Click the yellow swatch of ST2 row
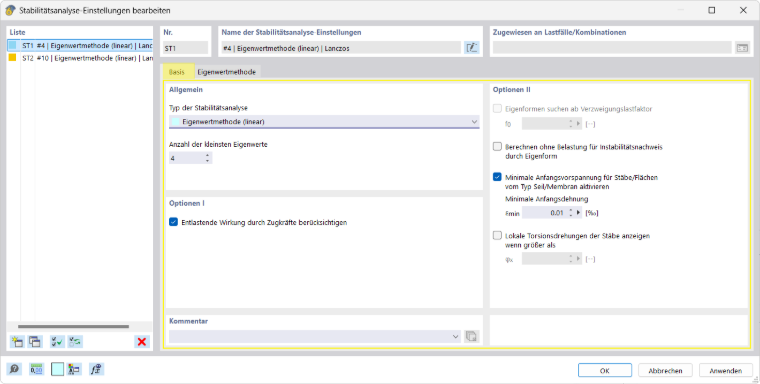The height and width of the screenshot is (384, 760). point(13,58)
